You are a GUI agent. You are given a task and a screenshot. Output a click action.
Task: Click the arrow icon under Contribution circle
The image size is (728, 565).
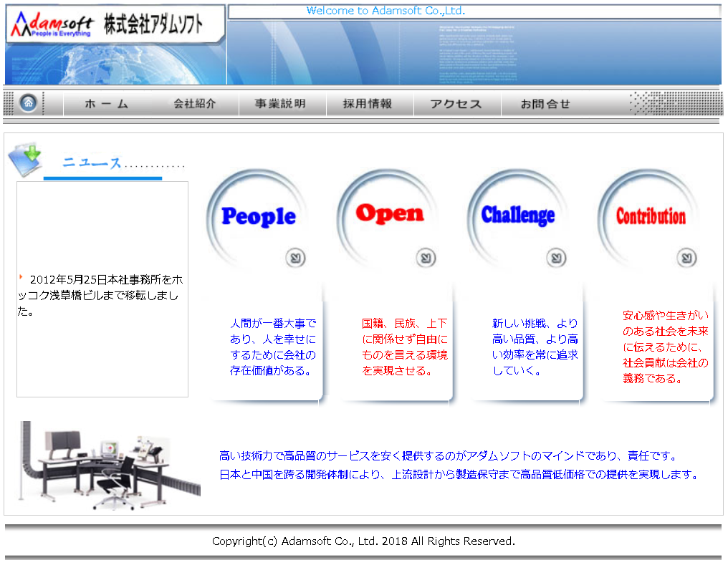686,258
